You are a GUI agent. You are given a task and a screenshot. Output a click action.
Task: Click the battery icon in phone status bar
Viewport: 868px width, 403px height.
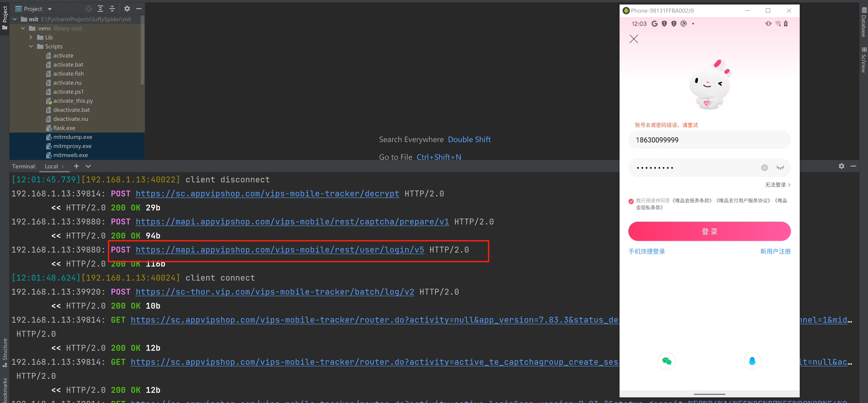tap(785, 24)
